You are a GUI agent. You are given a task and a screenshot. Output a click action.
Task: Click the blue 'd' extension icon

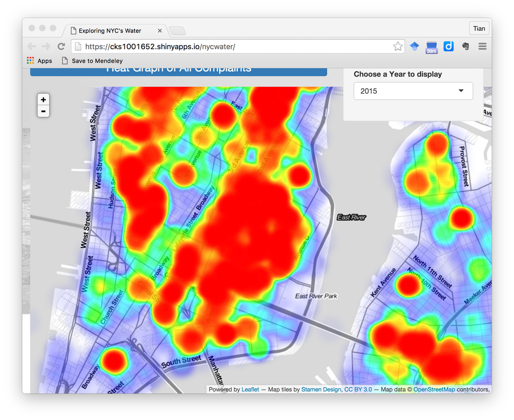(x=448, y=46)
